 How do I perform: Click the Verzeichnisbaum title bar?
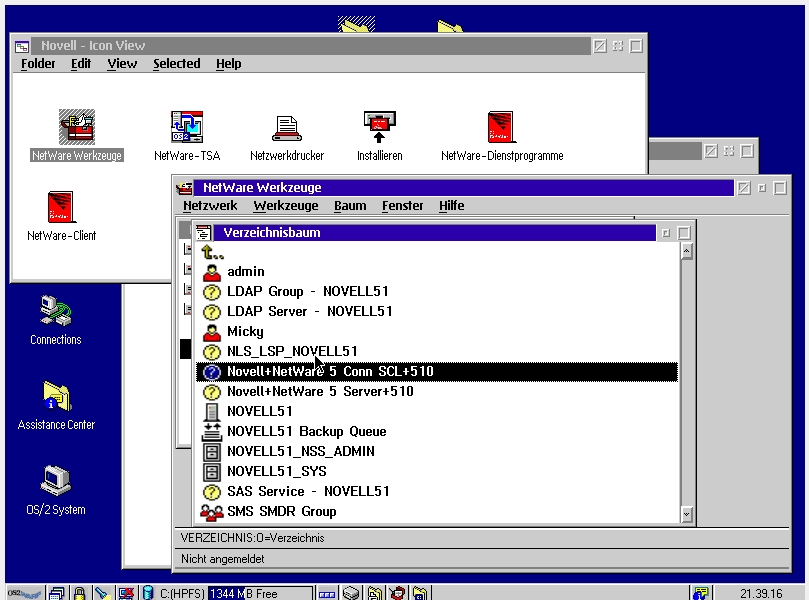point(434,233)
